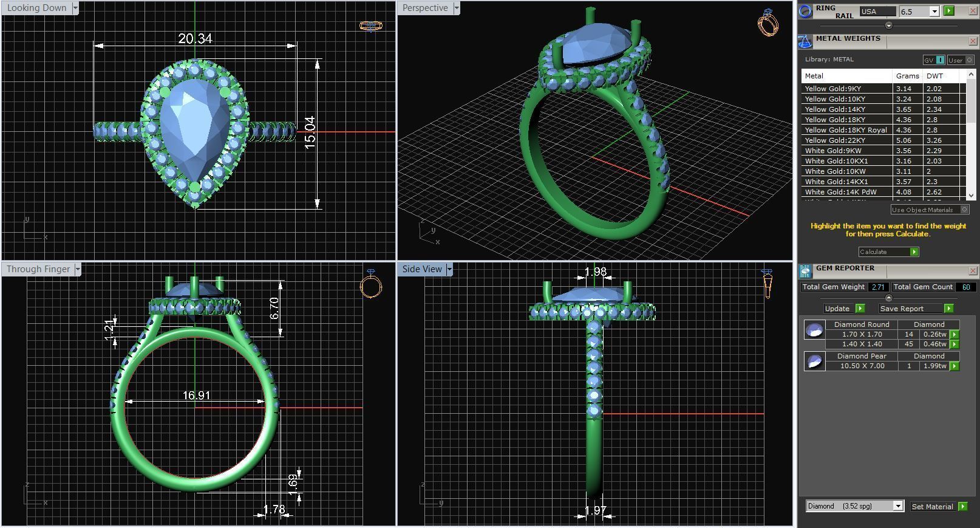The height and width of the screenshot is (528, 980).
Task: Click the green arrow beside Calculate
Action: [914, 252]
